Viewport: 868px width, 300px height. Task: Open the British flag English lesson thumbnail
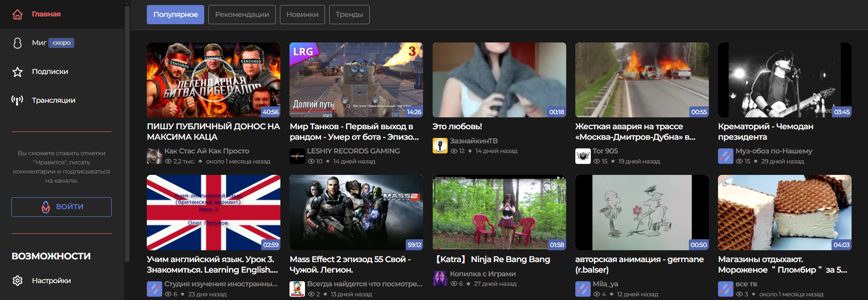(x=213, y=212)
